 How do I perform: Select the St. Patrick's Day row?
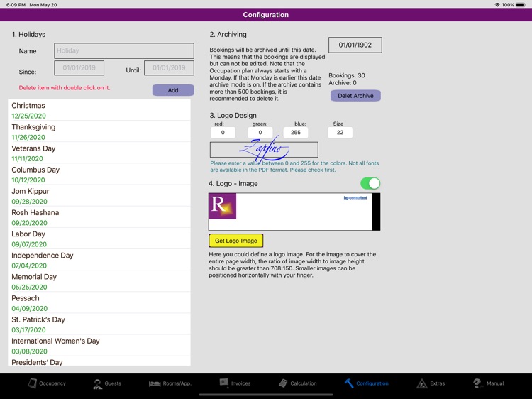pyautogui.click(x=99, y=324)
